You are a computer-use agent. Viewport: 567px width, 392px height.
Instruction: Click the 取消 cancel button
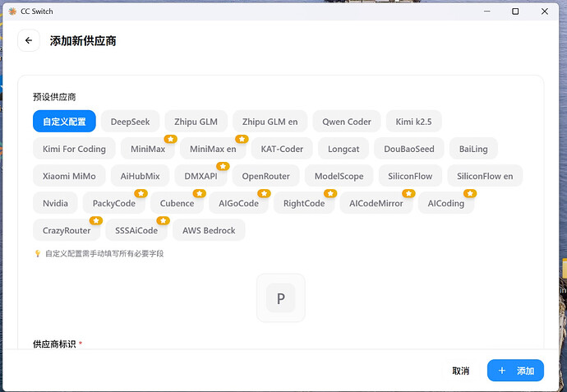(x=460, y=371)
